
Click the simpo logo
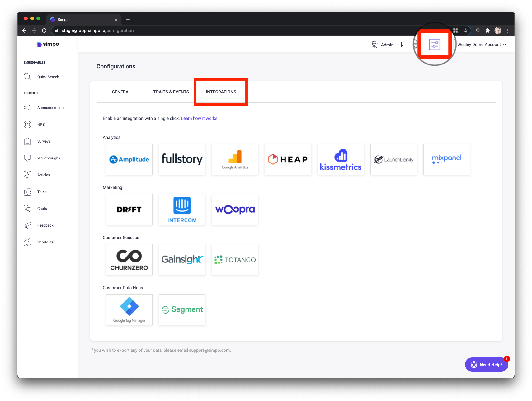[48, 44]
